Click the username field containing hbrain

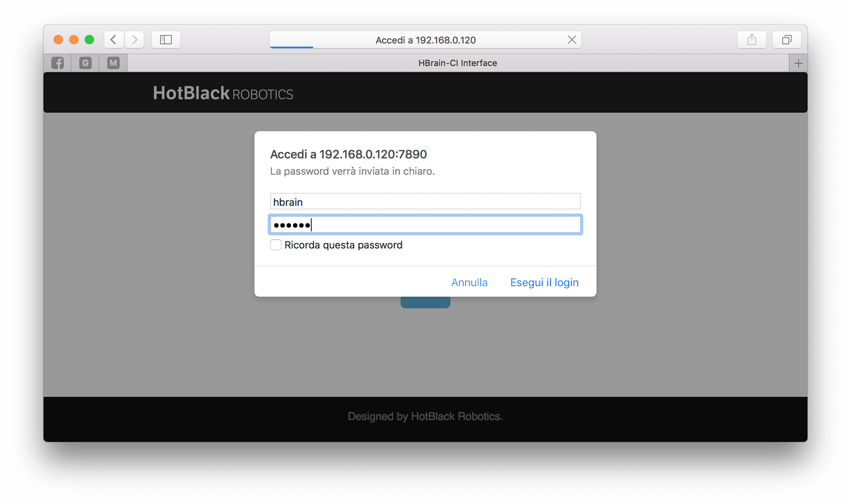pyautogui.click(x=425, y=202)
